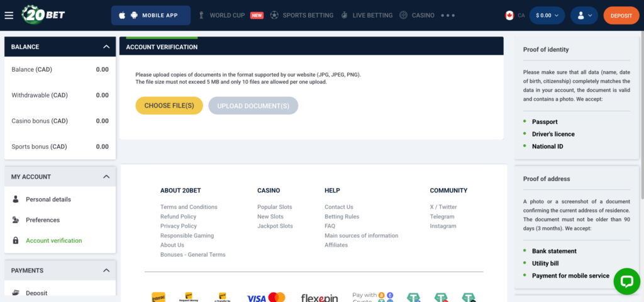
Task: Click the orange Deposit button
Action: (x=621, y=16)
